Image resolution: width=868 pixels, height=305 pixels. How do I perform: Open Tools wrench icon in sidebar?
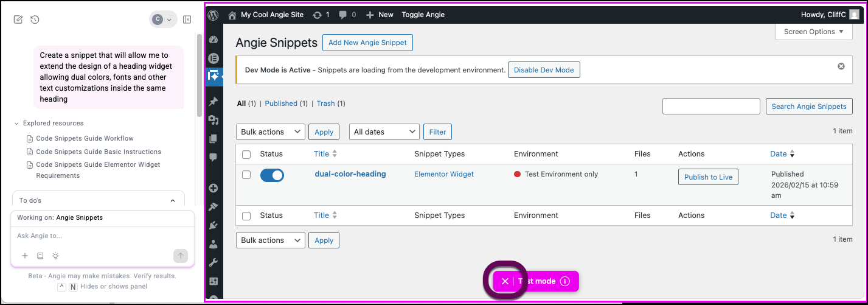214,262
